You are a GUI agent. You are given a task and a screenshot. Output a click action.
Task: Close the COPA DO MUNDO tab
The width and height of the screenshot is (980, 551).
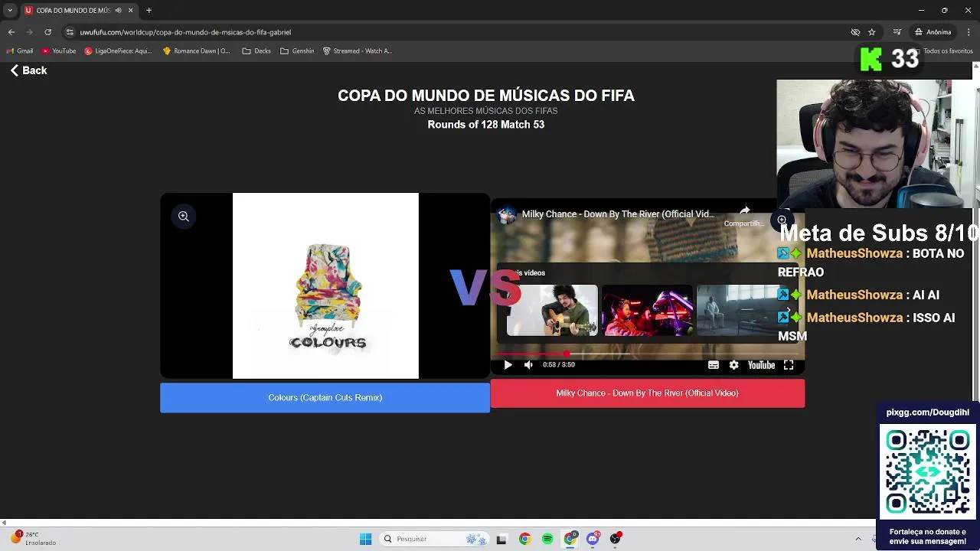130,10
